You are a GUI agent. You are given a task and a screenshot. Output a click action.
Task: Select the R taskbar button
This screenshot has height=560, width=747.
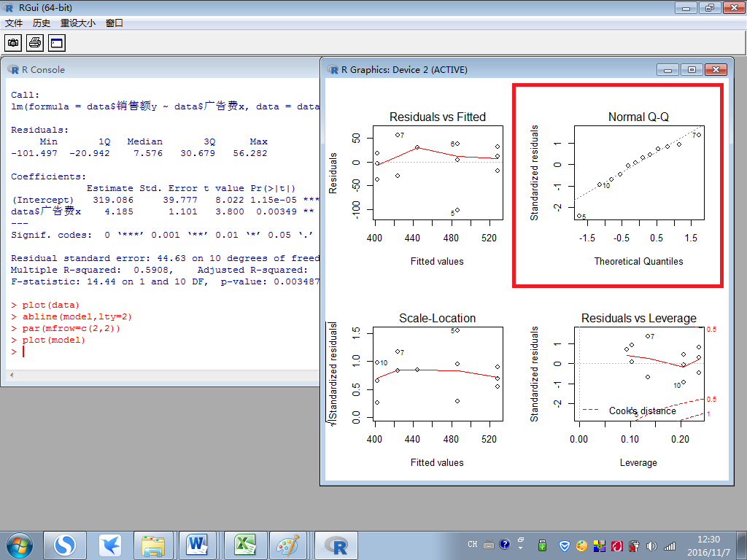tap(336, 545)
